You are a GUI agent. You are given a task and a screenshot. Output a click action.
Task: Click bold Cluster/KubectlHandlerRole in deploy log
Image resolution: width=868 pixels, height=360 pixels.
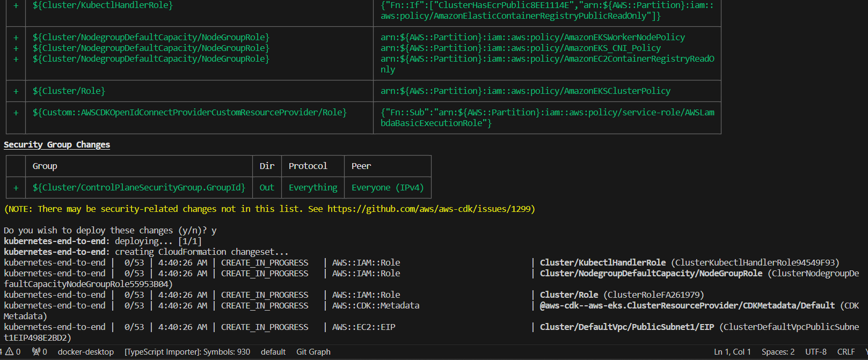click(602, 263)
